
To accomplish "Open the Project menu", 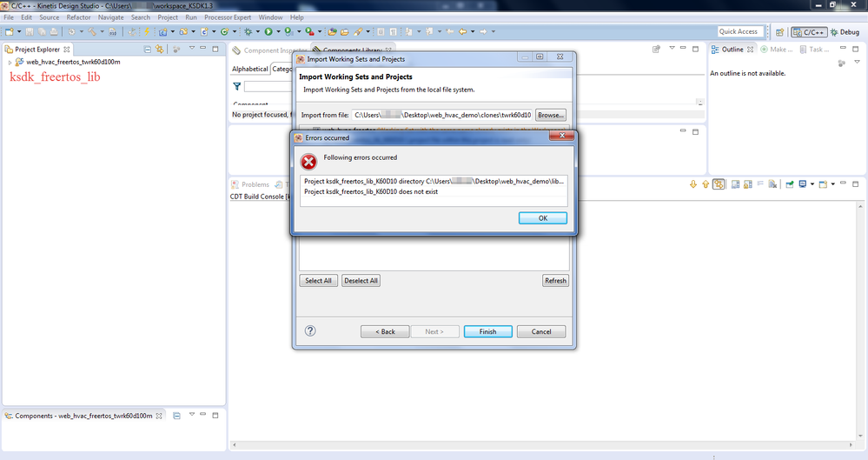I will pos(168,17).
